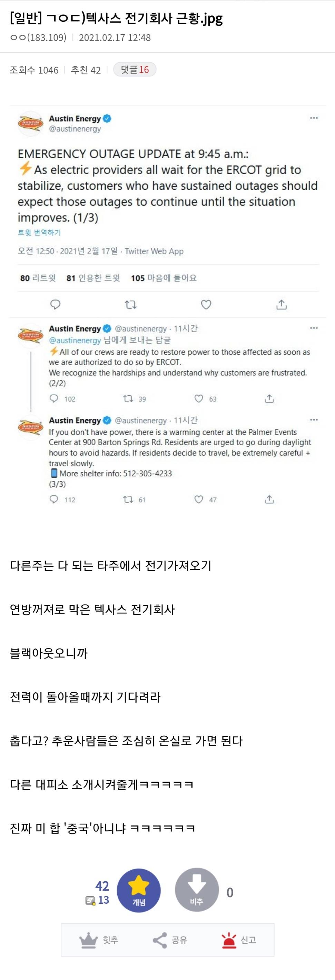Open the @austinenergy handle in main tweet
The height and width of the screenshot is (980, 335).
click(x=75, y=129)
